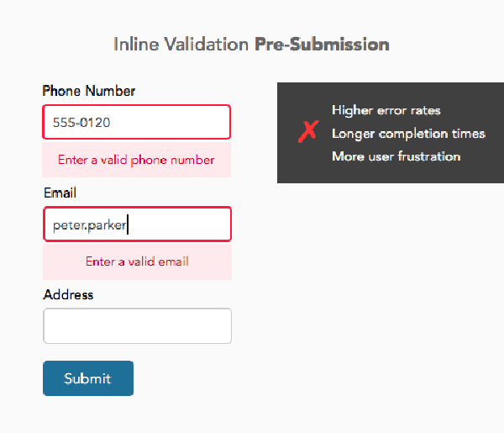Click the Phone Number label

[x=89, y=91]
